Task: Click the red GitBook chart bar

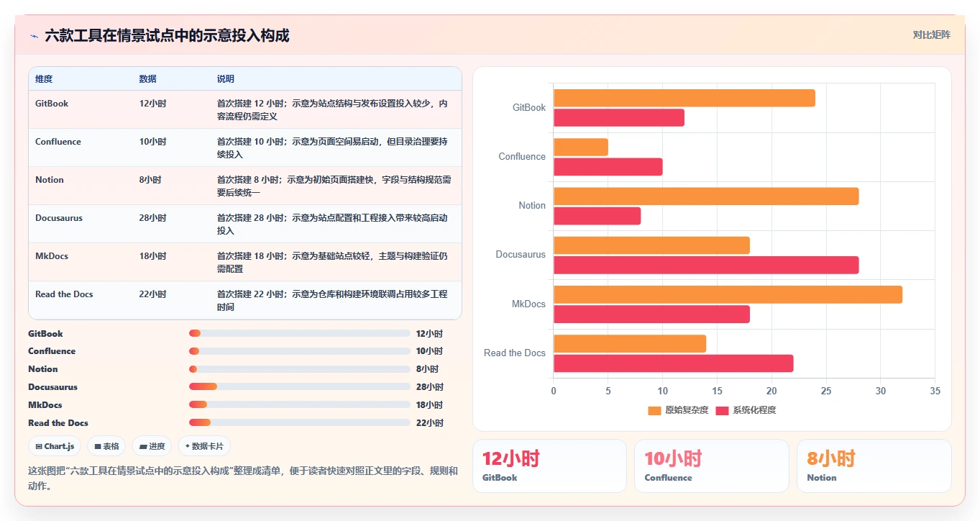Action: coord(619,117)
